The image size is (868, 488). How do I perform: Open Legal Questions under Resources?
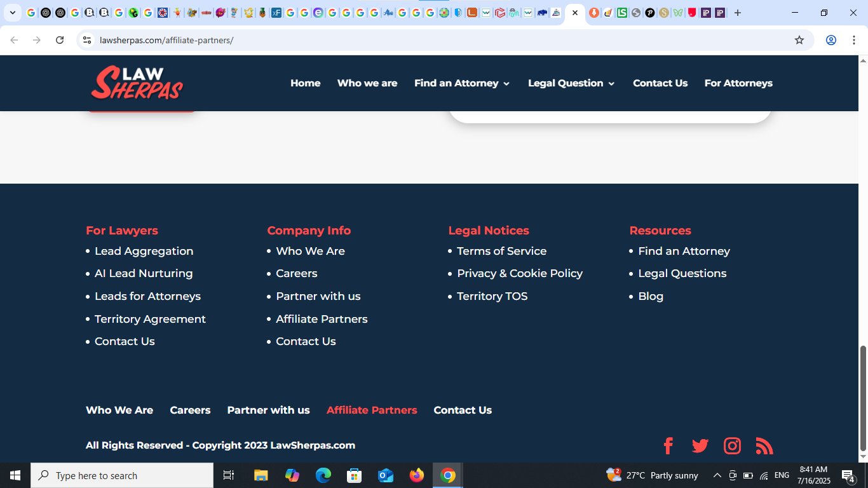(x=682, y=273)
